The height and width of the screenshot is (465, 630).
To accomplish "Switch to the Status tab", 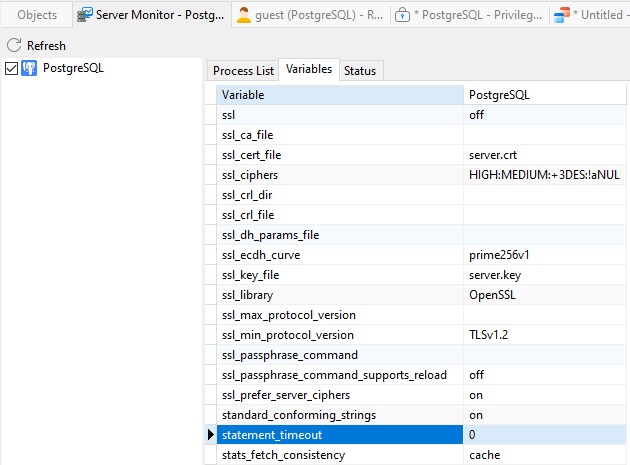I will point(360,71).
